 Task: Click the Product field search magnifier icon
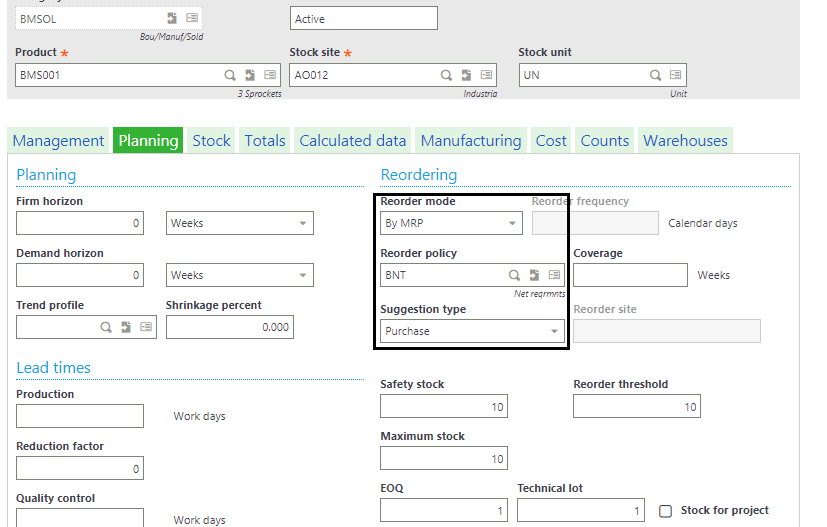230,75
